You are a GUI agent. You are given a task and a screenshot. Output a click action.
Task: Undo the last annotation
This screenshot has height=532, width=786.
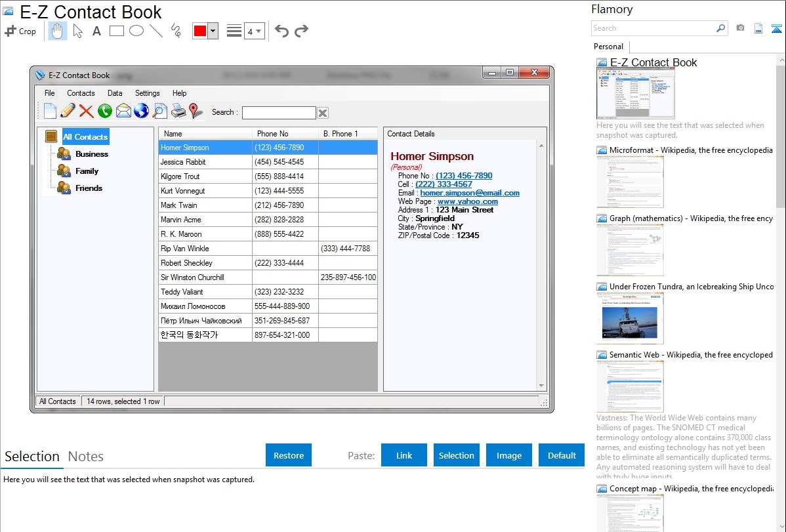pyautogui.click(x=281, y=31)
